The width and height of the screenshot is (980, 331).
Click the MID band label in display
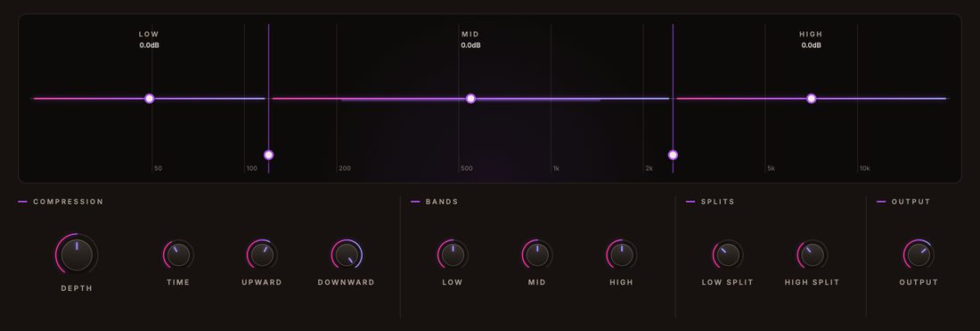tap(470, 35)
